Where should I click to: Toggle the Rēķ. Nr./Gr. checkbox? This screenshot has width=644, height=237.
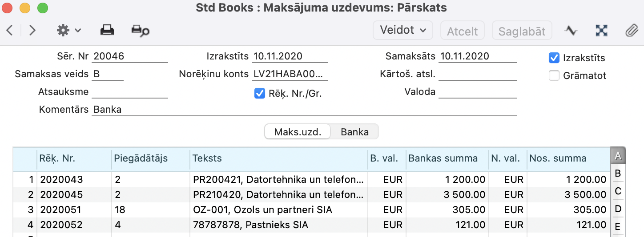(x=260, y=93)
